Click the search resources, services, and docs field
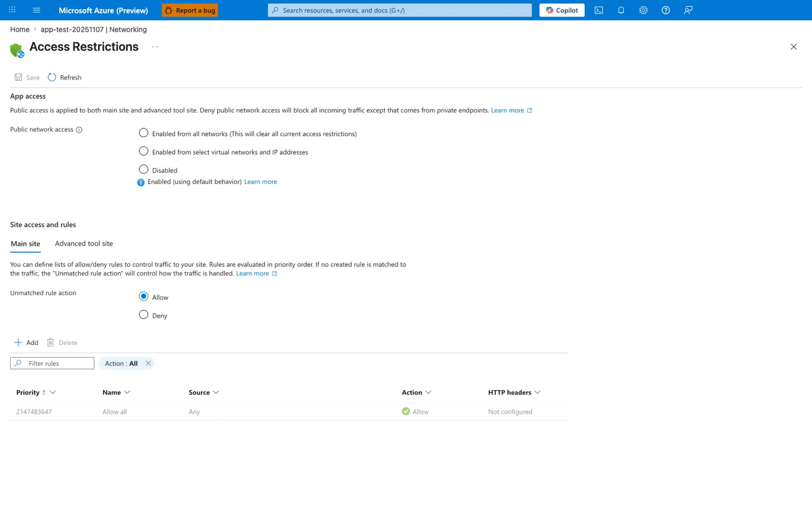The width and height of the screenshot is (812, 508). [x=400, y=10]
